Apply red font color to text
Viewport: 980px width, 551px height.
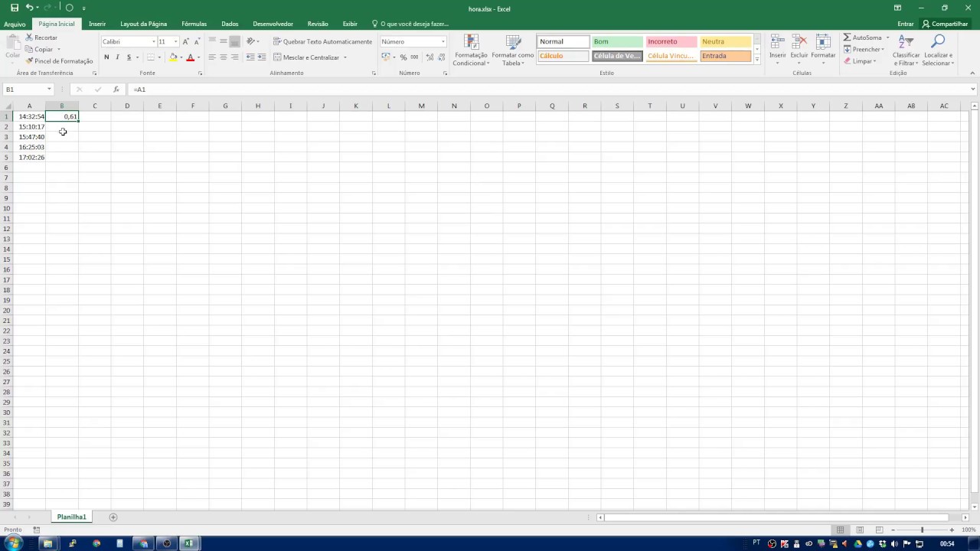[x=191, y=57]
